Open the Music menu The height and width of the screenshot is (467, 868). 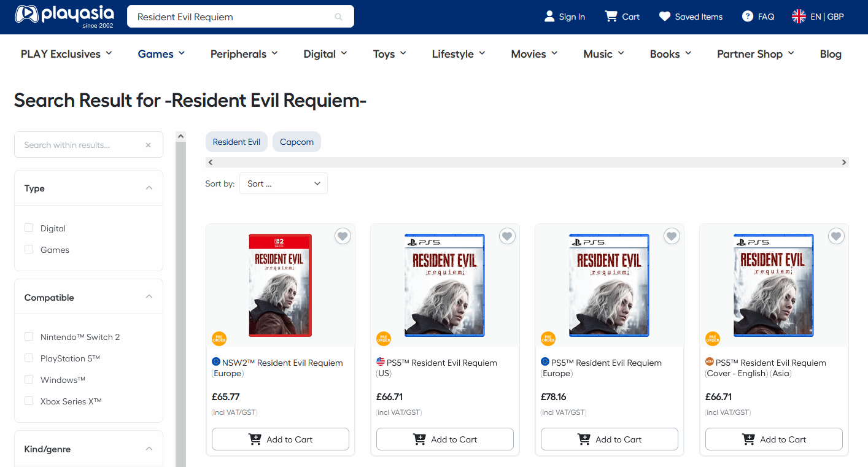[604, 54]
